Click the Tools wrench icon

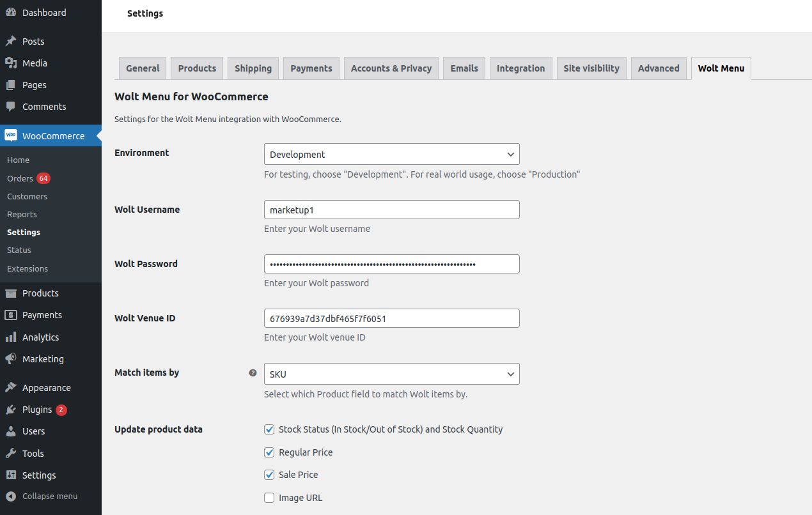coord(11,454)
